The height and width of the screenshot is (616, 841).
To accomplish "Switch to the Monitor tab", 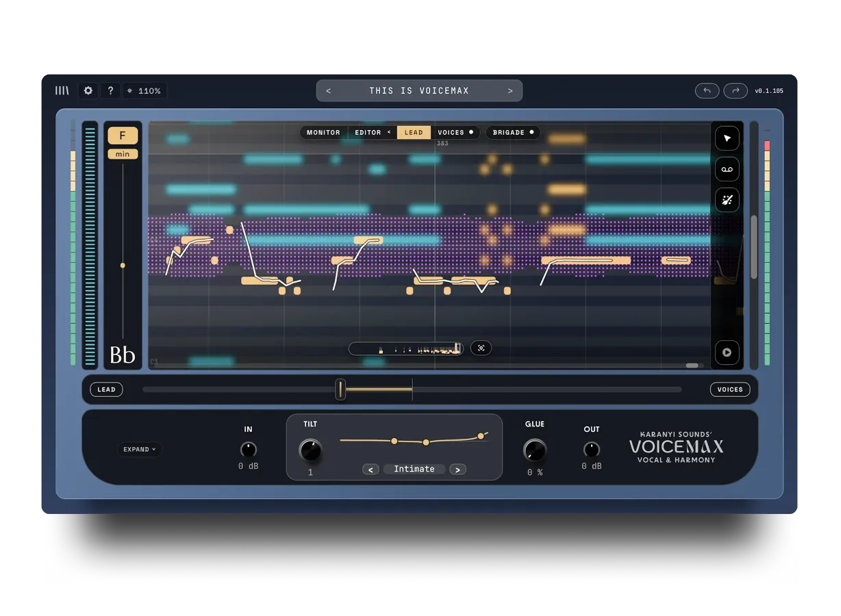I will coord(323,132).
